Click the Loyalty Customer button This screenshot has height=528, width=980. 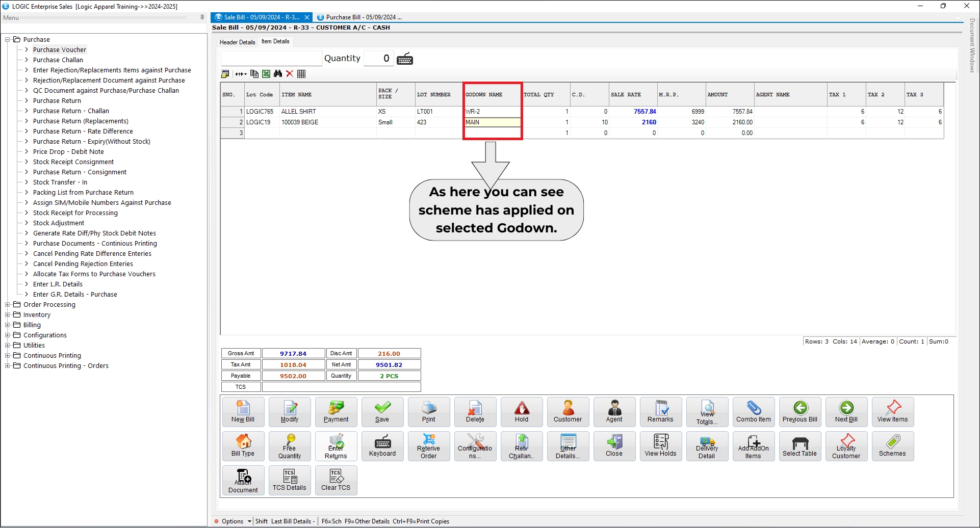(x=846, y=446)
